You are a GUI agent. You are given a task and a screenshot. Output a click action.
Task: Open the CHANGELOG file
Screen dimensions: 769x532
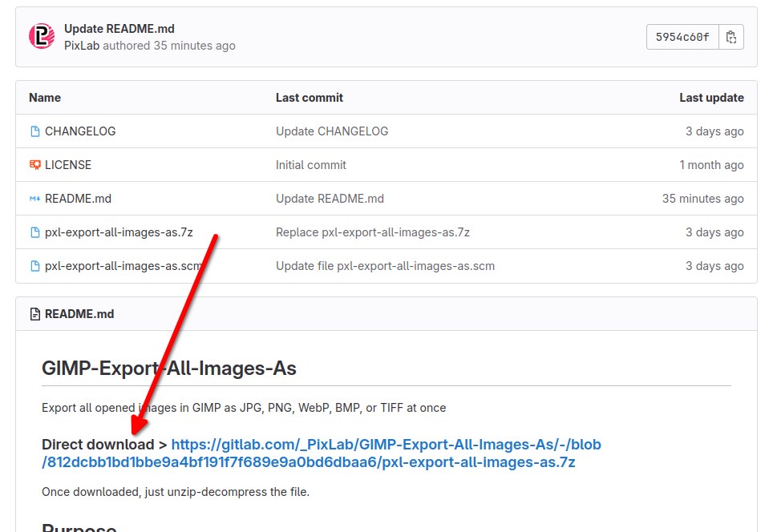coord(80,131)
